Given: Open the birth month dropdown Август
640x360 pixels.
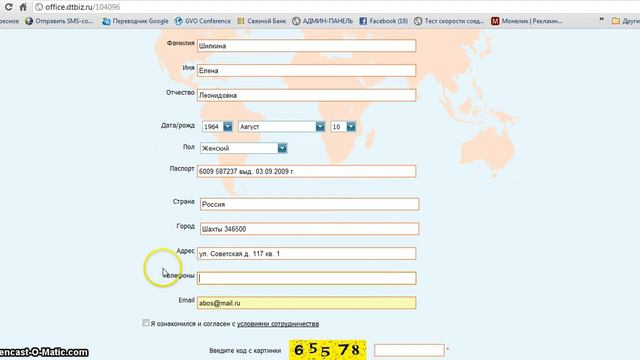Looking at the screenshot, I should (282, 127).
